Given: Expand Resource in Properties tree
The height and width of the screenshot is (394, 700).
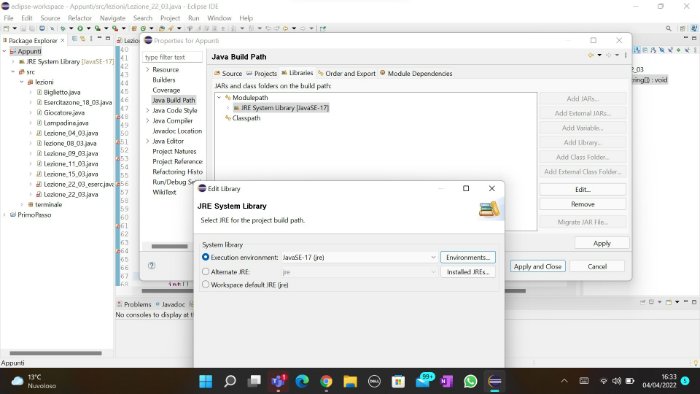Looking at the screenshot, I should pyautogui.click(x=148, y=70).
